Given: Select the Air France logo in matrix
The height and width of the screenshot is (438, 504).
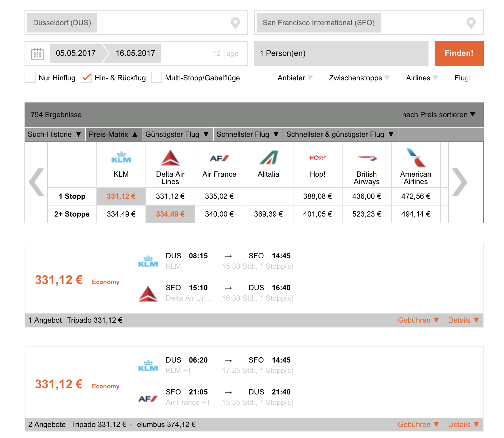Looking at the screenshot, I should (219, 158).
